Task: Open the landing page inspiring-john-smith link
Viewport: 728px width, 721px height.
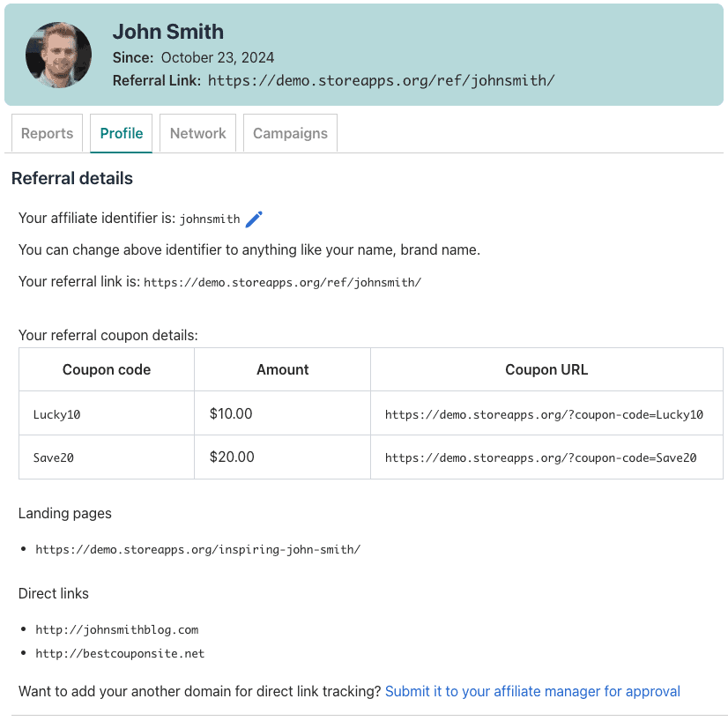Action: coord(197,548)
